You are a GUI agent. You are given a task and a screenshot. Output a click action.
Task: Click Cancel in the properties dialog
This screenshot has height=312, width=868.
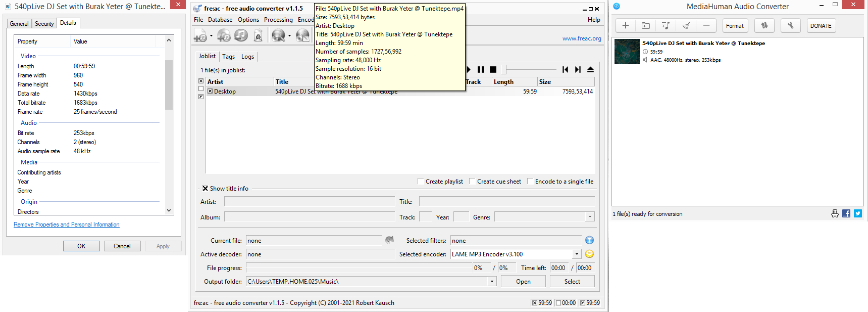[x=122, y=246]
